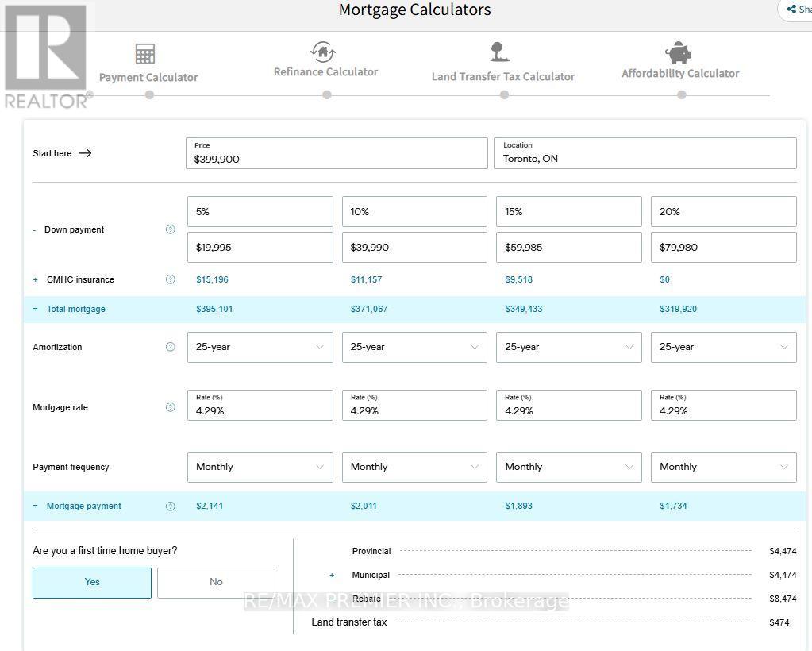Click the Refinance Calculator house icon
The image size is (812, 651).
tap(322, 52)
